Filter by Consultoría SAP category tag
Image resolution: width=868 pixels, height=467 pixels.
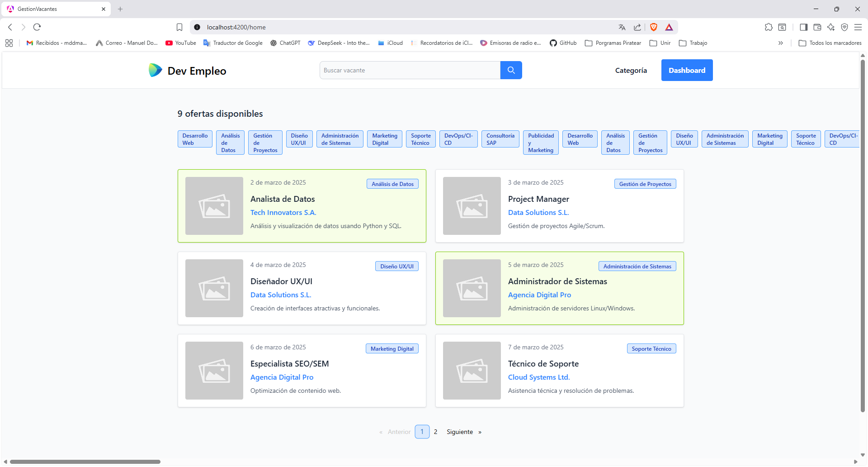pos(500,139)
